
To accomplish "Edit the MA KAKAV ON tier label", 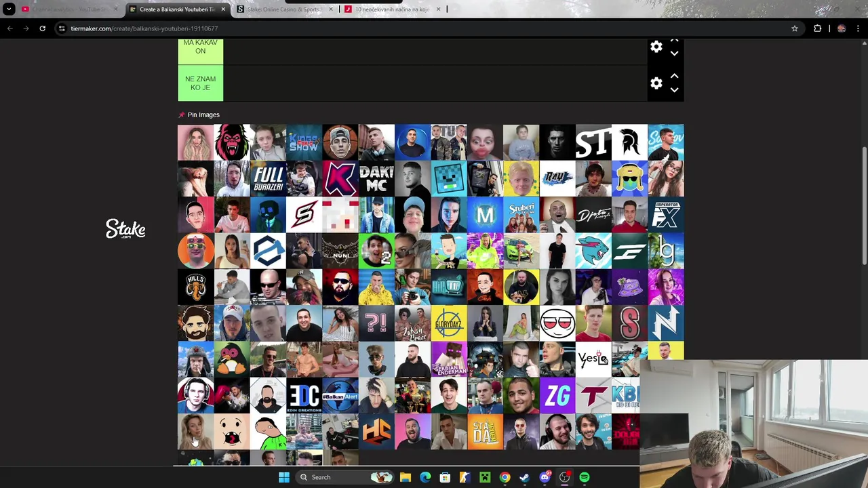I will point(200,47).
